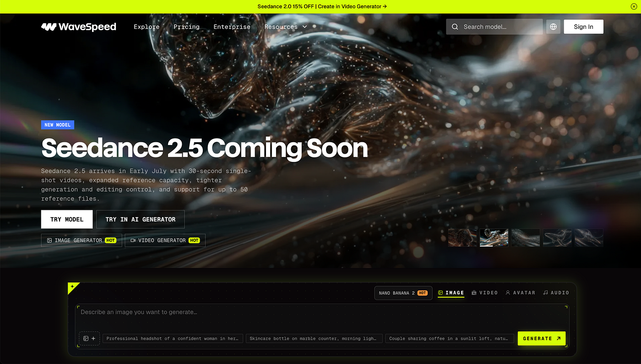
Task: Open the NANO BANANA 2 model selector
Action: point(403,293)
